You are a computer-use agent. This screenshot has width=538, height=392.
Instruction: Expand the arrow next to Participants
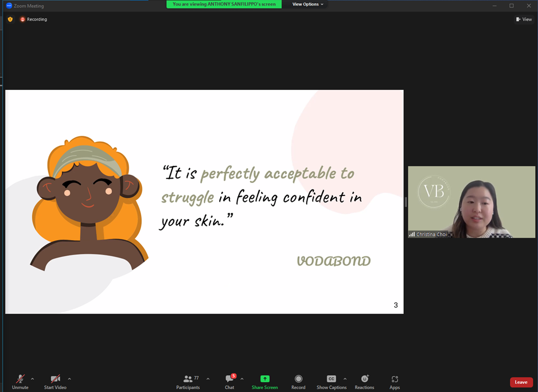[208, 378]
